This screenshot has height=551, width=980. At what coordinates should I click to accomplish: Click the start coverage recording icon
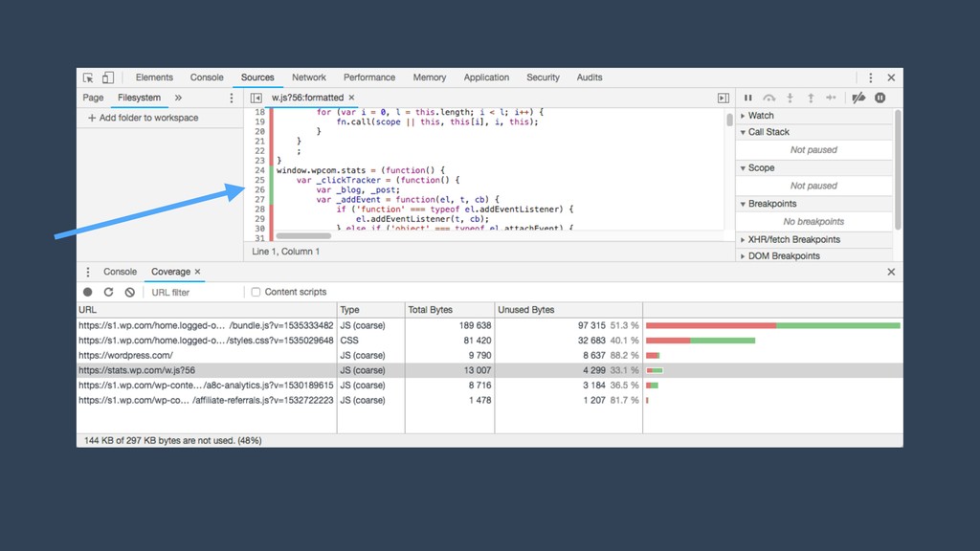(88, 292)
